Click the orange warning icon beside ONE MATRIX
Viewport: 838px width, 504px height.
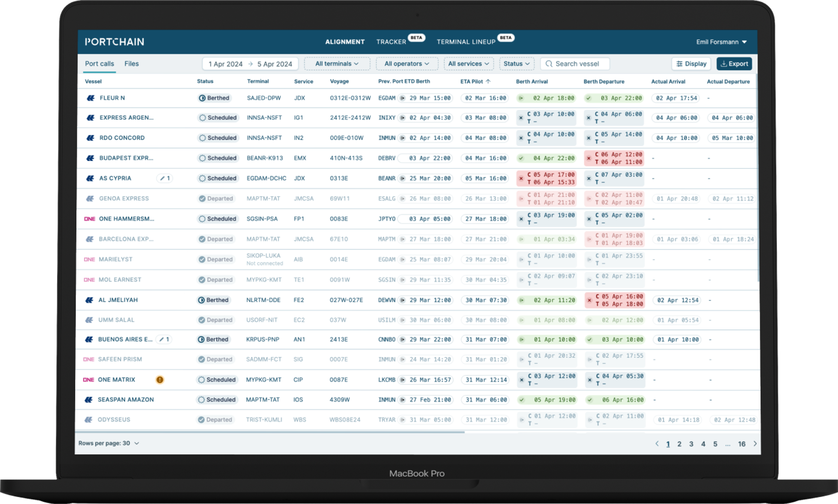click(x=160, y=380)
